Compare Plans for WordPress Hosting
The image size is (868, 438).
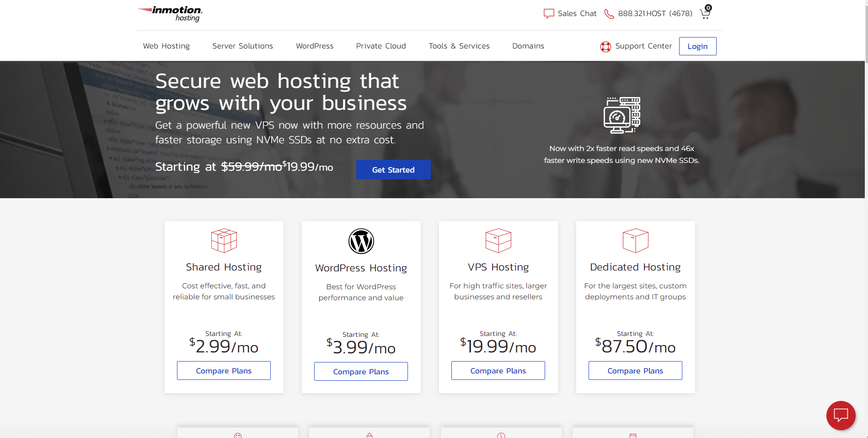point(361,372)
